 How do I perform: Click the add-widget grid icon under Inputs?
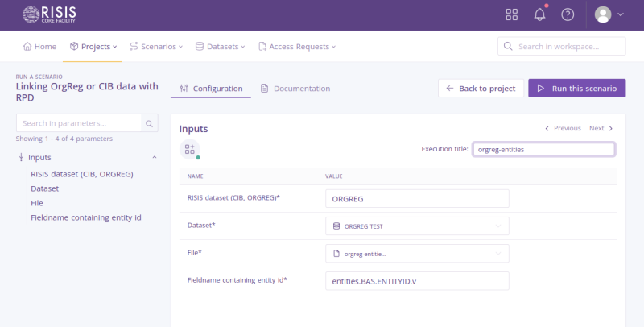(x=189, y=149)
